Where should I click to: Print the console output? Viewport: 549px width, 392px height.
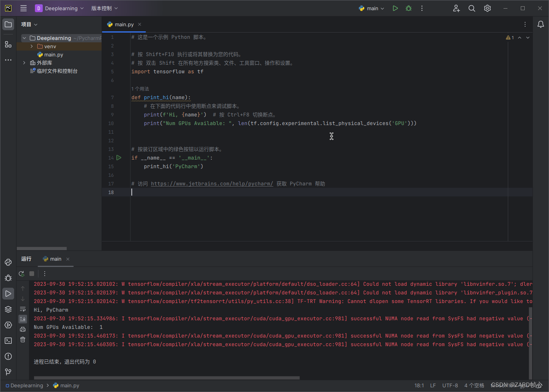click(23, 329)
